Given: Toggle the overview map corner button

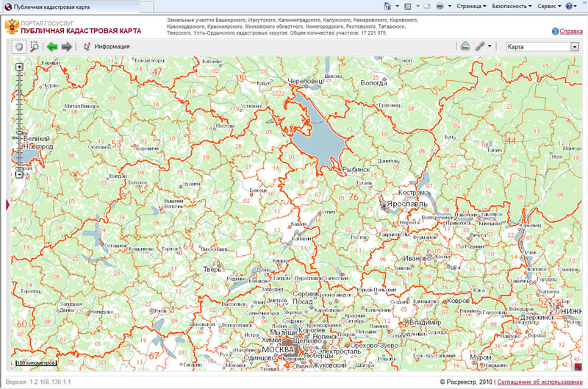Looking at the screenshot, I should (578, 367).
